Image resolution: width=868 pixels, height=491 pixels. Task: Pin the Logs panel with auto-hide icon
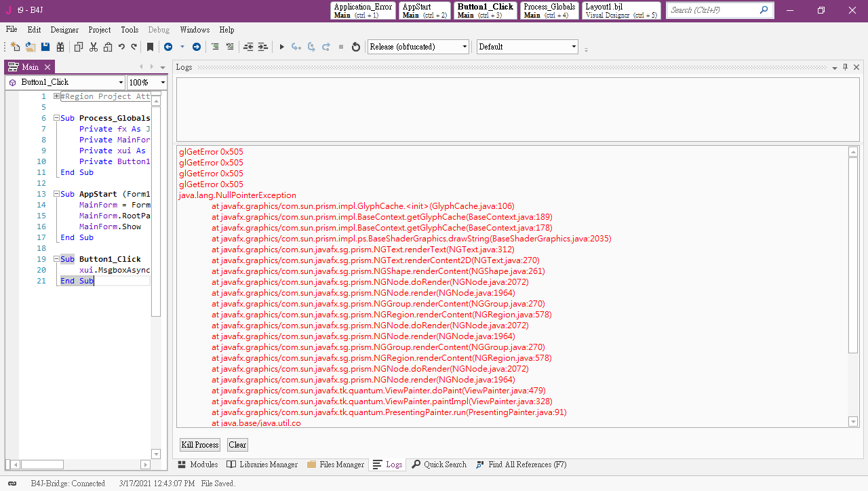pyautogui.click(x=846, y=67)
